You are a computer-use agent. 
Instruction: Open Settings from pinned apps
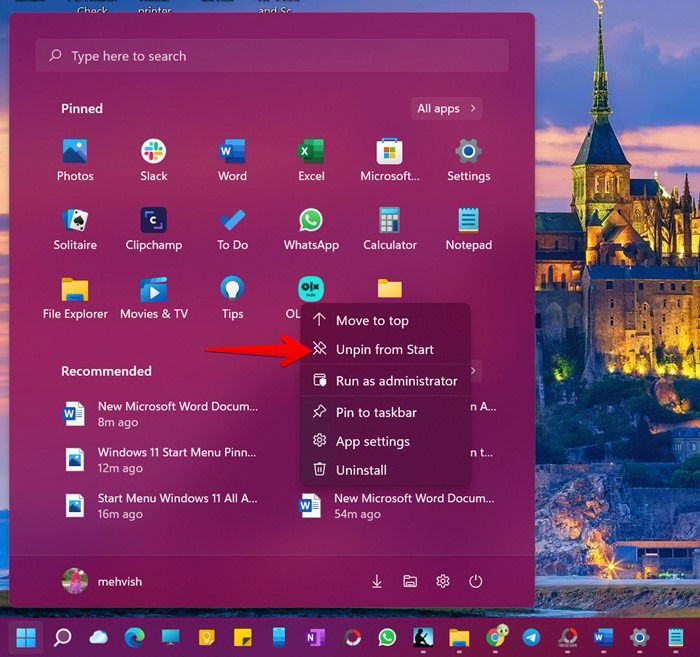tap(468, 160)
